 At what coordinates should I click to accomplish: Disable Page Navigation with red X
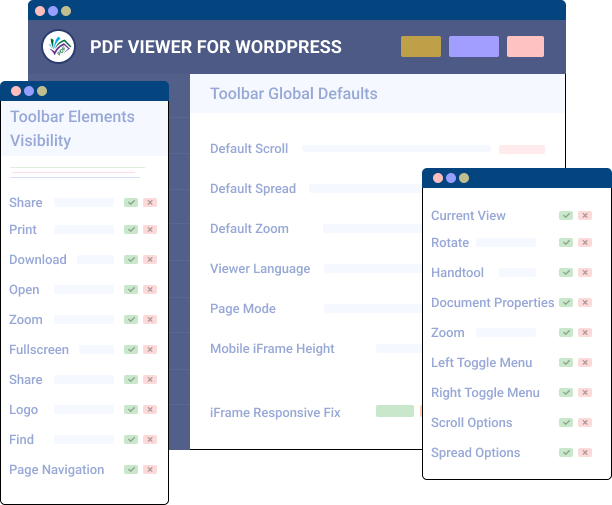point(150,469)
